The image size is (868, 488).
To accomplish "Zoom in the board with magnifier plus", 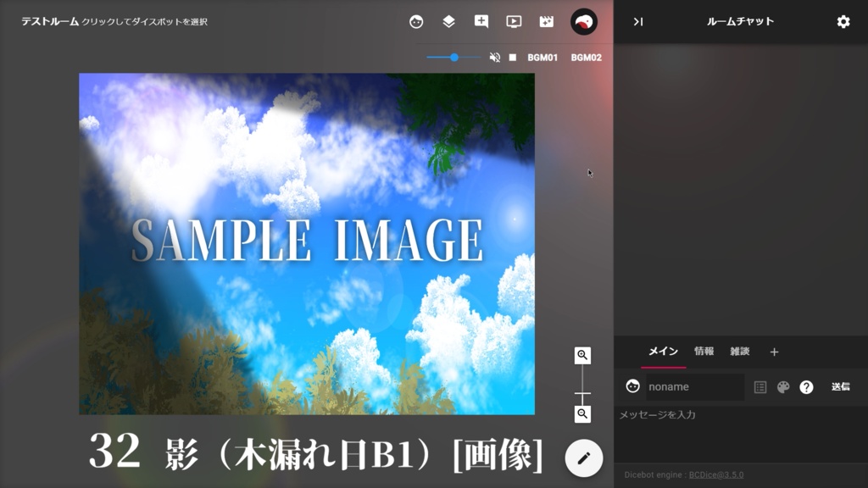I will (x=582, y=355).
